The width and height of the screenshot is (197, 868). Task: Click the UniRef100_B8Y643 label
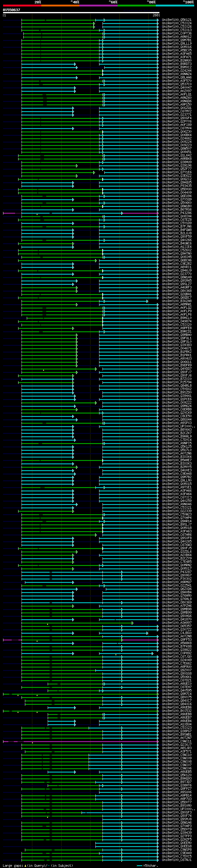[x=176, y=430]
